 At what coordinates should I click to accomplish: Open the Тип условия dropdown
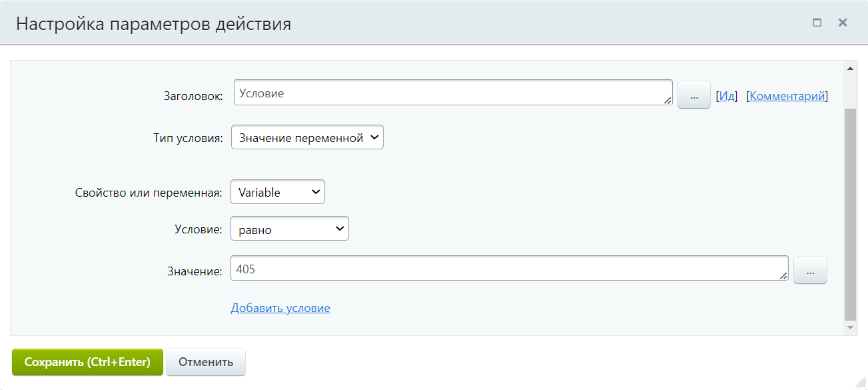tap(307, 138)
